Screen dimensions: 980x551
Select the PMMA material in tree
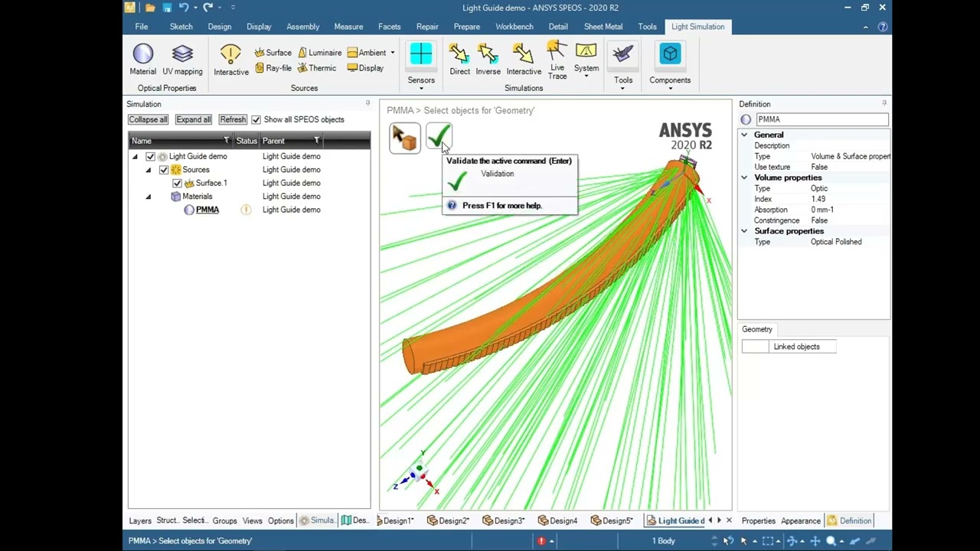(207, 210)
